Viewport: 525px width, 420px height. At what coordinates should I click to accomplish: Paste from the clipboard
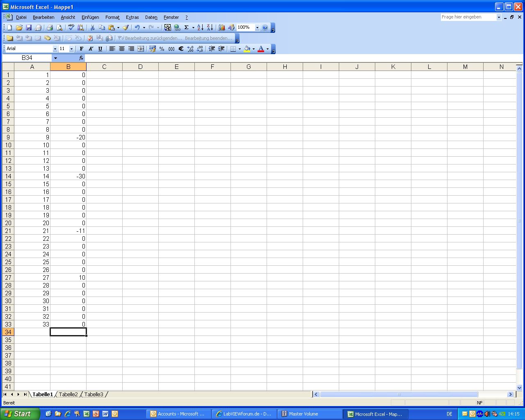(111, 27)
